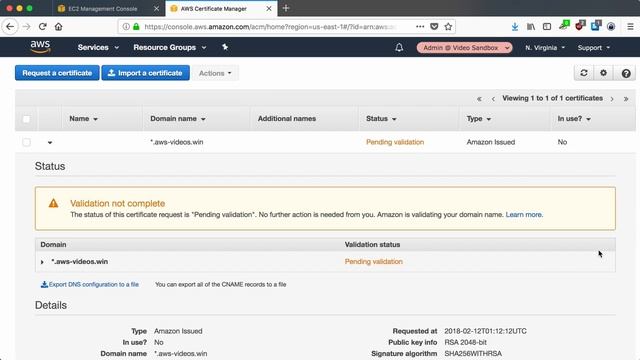This screenshot has height=360, width=640.
Task: Open the Resource Groups dropdown
Action: pyautogui.click(x=170, y=47)
